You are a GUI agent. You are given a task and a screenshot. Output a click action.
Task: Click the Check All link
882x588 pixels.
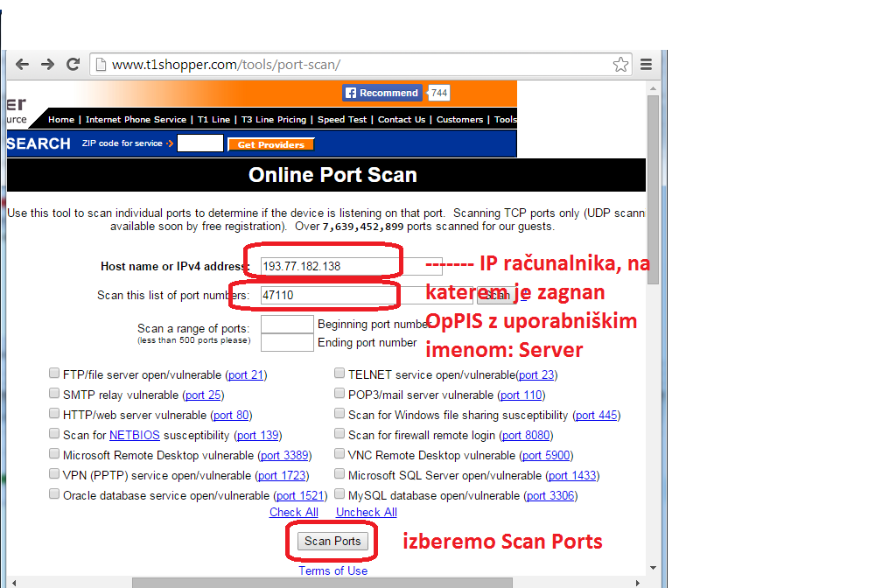click(x=294, y=513)
